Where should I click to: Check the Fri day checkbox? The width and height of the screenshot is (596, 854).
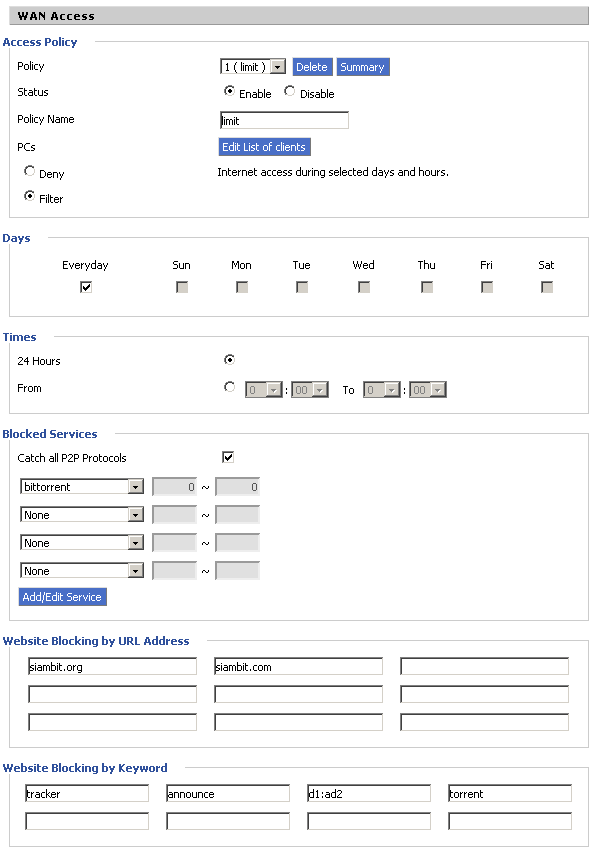(487, 287)
